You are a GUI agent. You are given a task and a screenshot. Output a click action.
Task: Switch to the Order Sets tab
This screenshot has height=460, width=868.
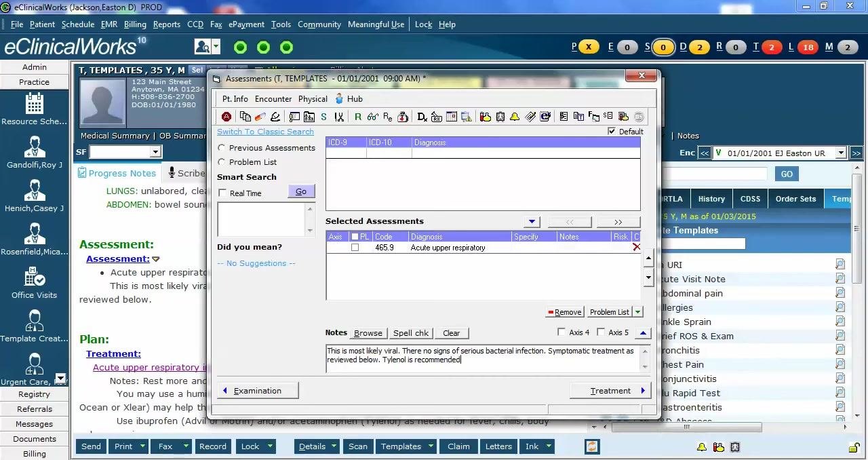[795, 199]
